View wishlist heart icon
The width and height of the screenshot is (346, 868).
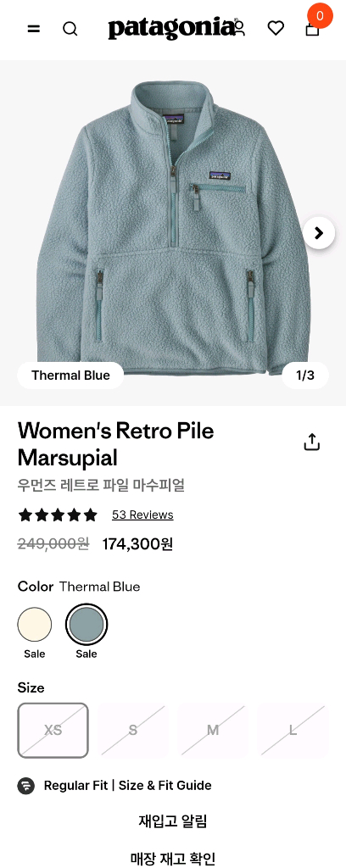[276, 28]
